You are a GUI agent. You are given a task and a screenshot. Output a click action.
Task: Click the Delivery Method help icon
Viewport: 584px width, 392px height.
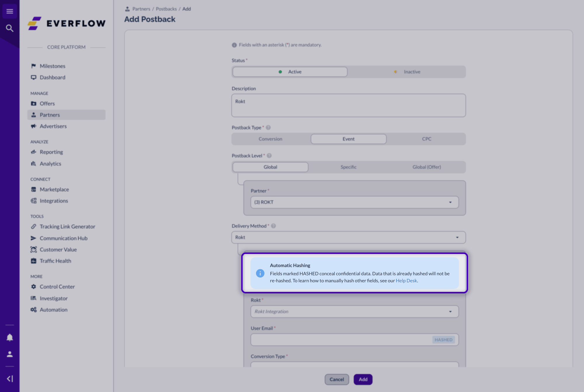point(273,226)
